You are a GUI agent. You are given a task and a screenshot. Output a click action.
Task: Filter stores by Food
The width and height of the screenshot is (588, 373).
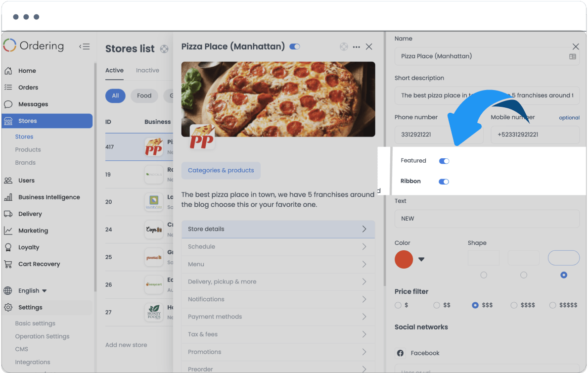[x=144, y=95]
